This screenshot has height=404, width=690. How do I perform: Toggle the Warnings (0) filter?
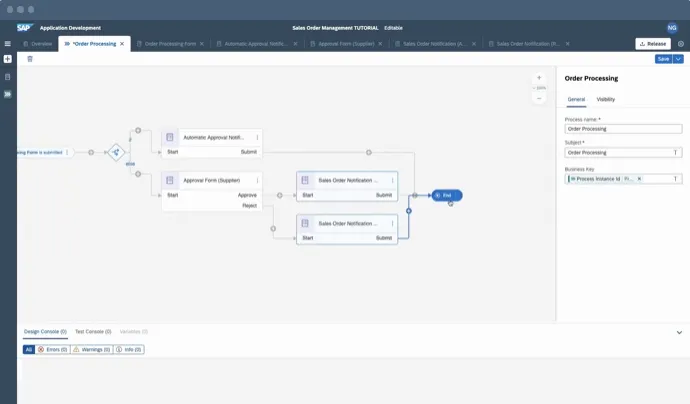pyautogui.click(x=91, y=350)
